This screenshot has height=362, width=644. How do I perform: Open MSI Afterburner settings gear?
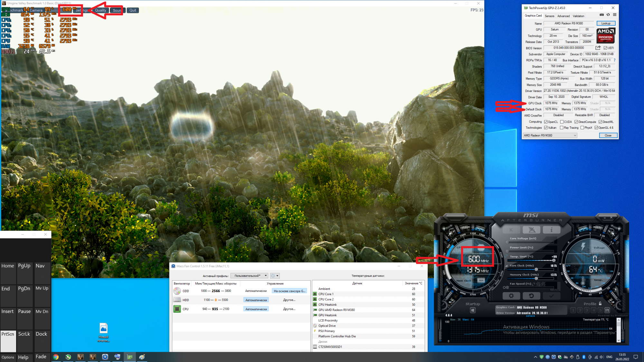[x=511, y=296]
